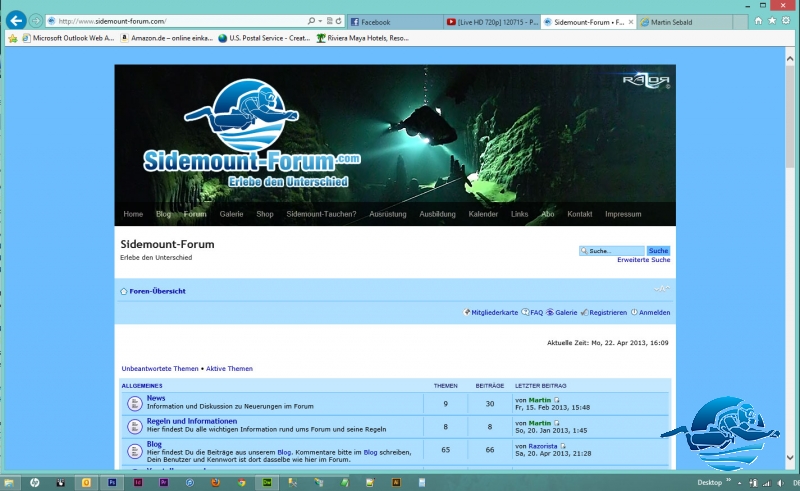This screenshot has height=491, width=800.
Task: Open the Riviera Maya Hotels bookmark
Action: [x=363, y=38]
